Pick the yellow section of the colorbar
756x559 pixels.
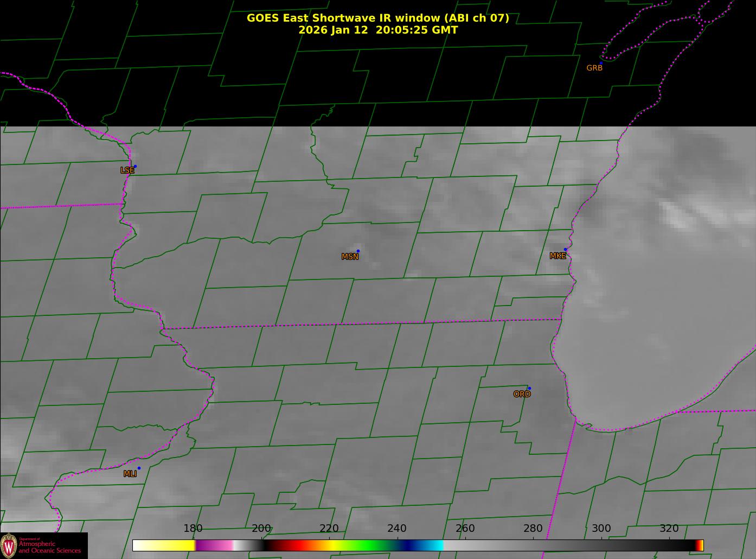(x=168, y=545)
